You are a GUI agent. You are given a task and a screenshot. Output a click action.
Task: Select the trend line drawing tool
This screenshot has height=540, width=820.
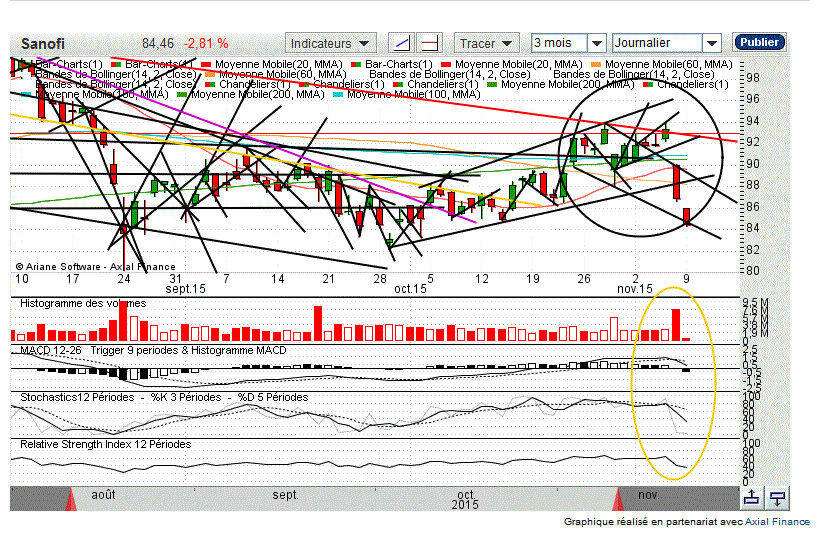coord(401,43)
